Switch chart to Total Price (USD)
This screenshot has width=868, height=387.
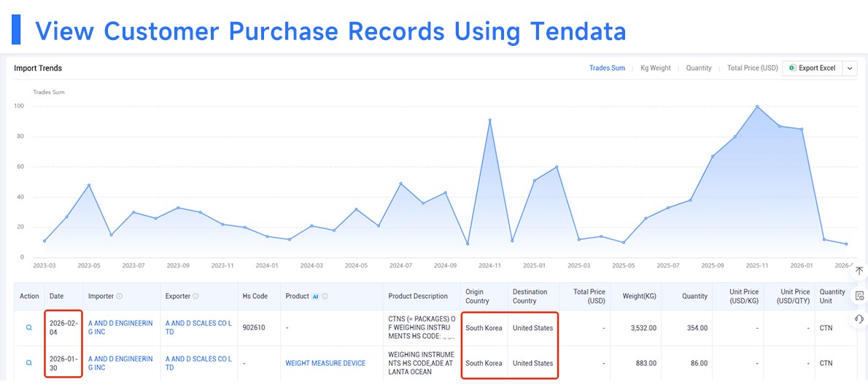click(x=752, y=68)
